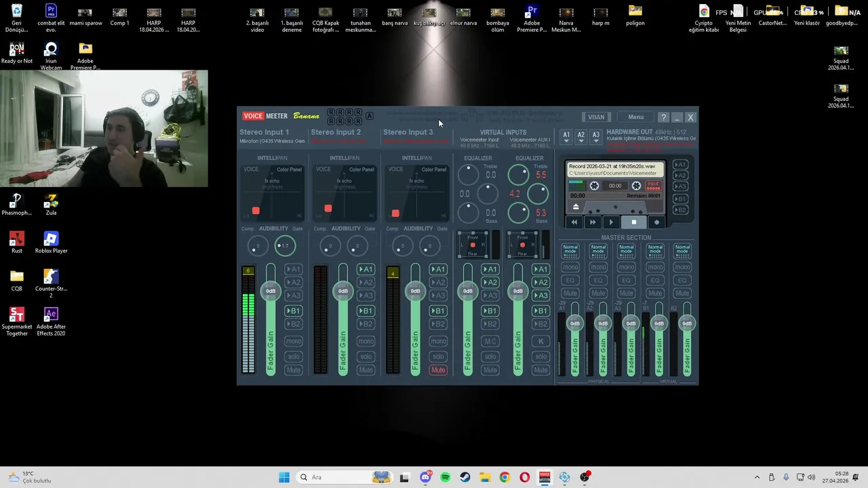Open Discord from the taskbar
Screen dimensions: 868x488
[425, 477]
